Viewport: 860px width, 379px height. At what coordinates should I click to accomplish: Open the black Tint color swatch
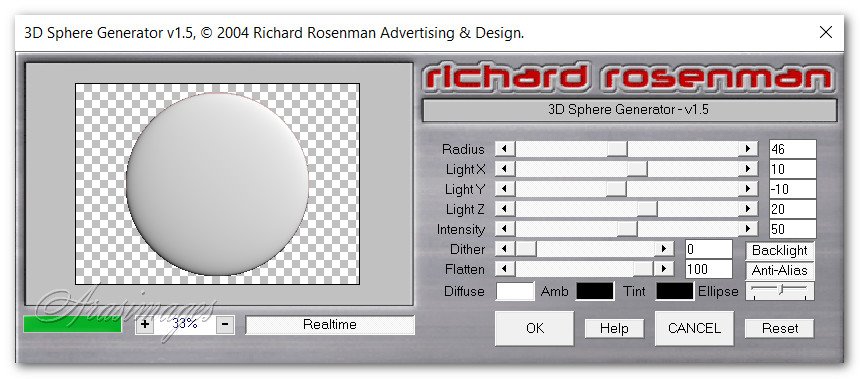[x=675, y=291]
